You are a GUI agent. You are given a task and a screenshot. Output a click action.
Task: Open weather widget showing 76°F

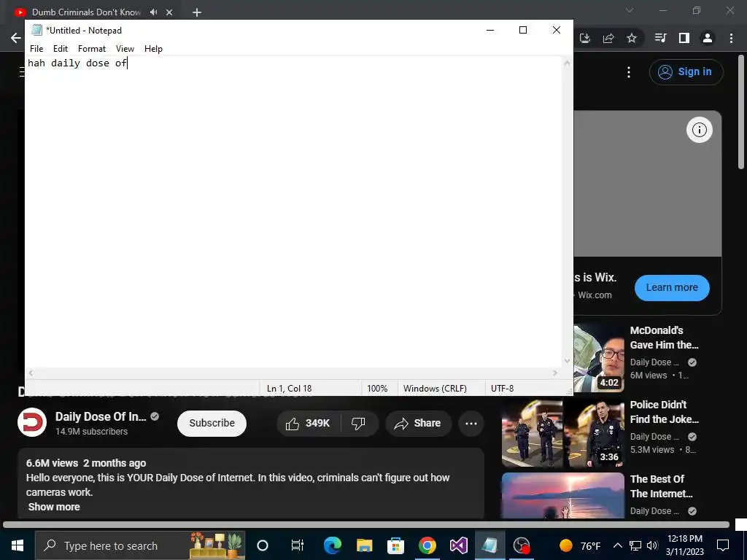580,545
